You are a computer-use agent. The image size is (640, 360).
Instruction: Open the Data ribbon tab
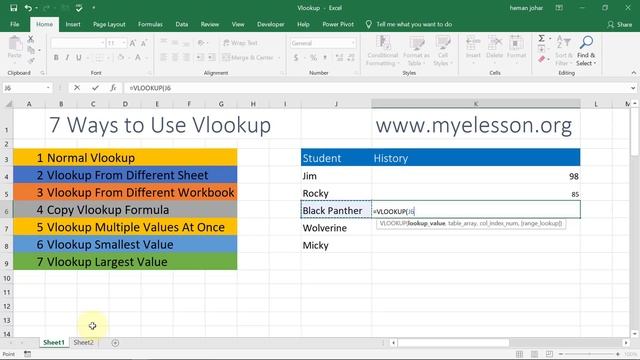[x=182, y=24]
